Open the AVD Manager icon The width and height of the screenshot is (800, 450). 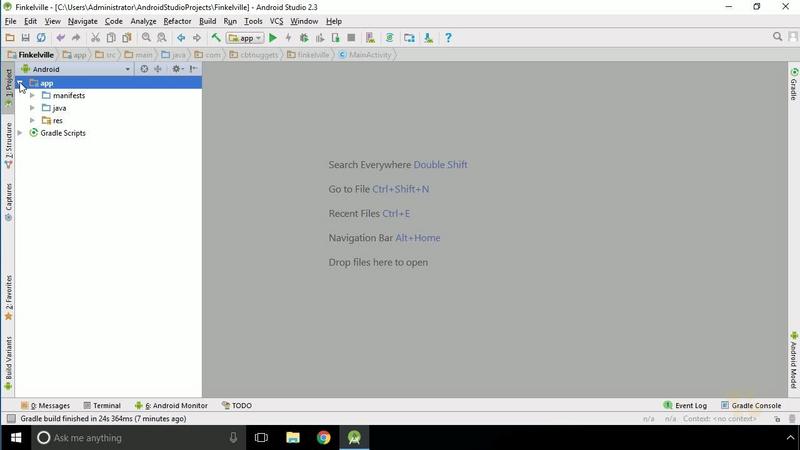370,38
